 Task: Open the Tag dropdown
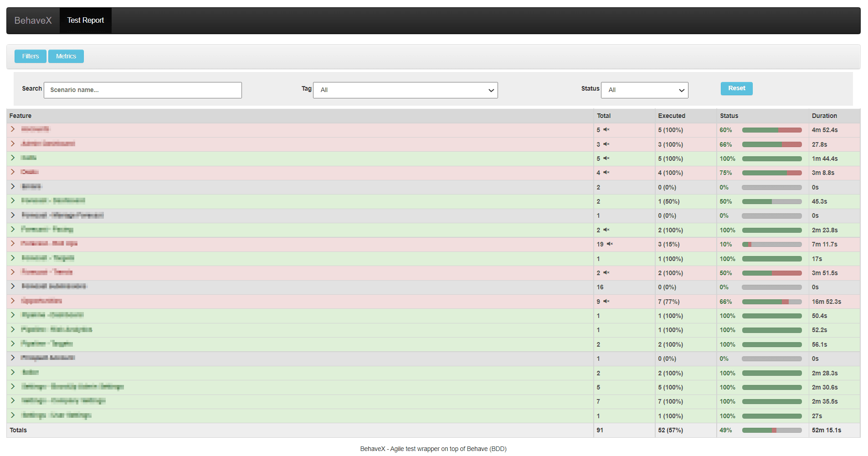[405, 90]
